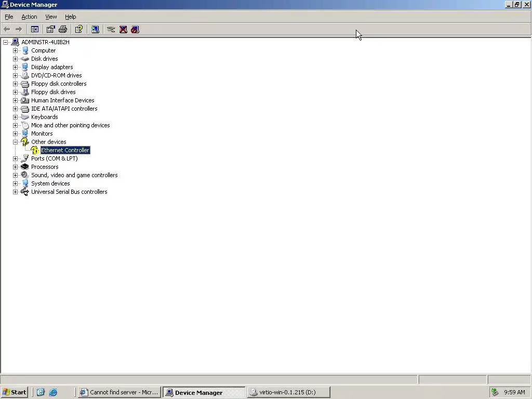This screenshot has width=532, height=399.
Task: Click the Forward arrow in the toolbar
Action: (x=19, y=30)
